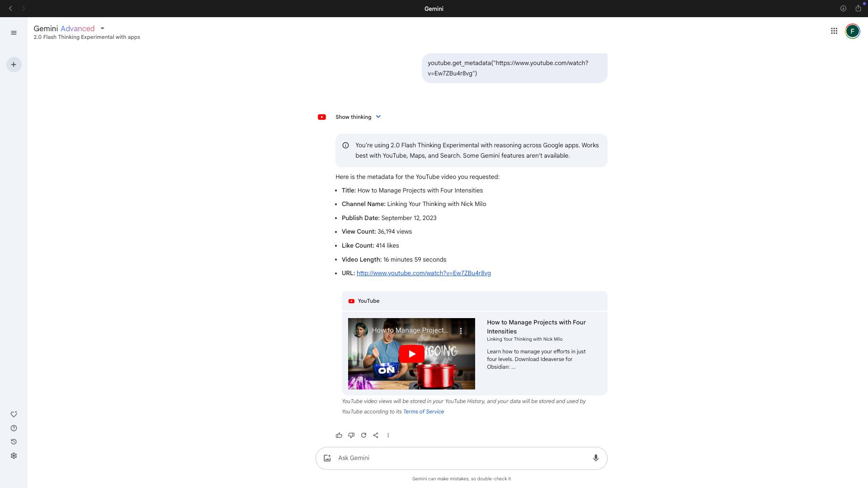Screen dimensions: 868x488
Task: Play the YouTube video thumbnail
Action: 411,354
